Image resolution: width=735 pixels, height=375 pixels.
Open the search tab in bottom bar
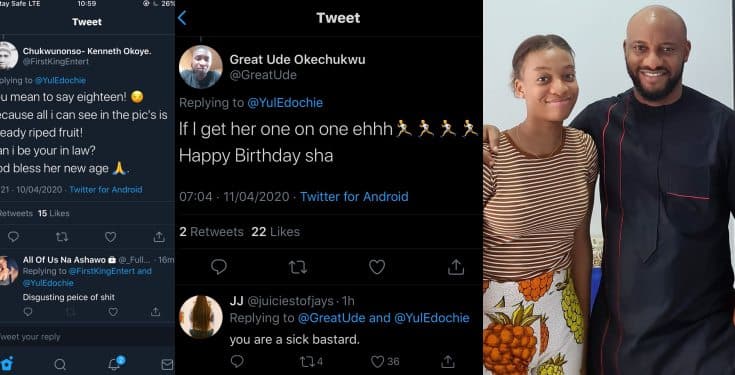coord(60,364)
